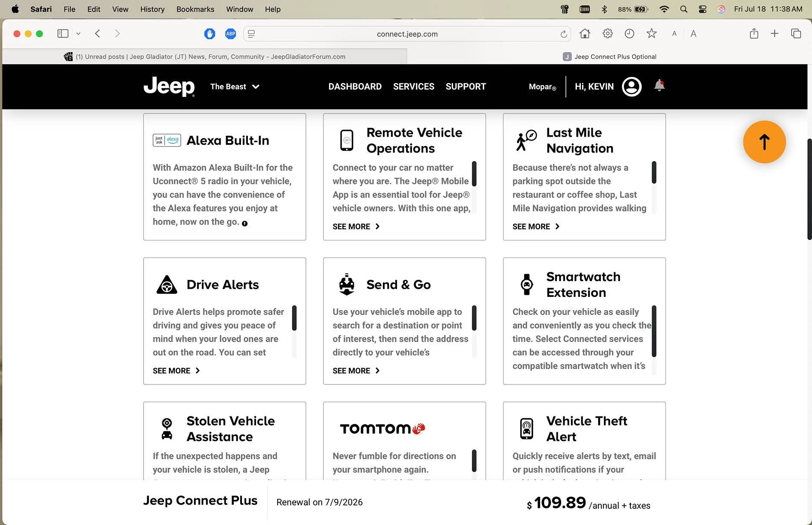Click the Send & Go card scrollbar
812x525 pixels.
click(x=474, y=318)
